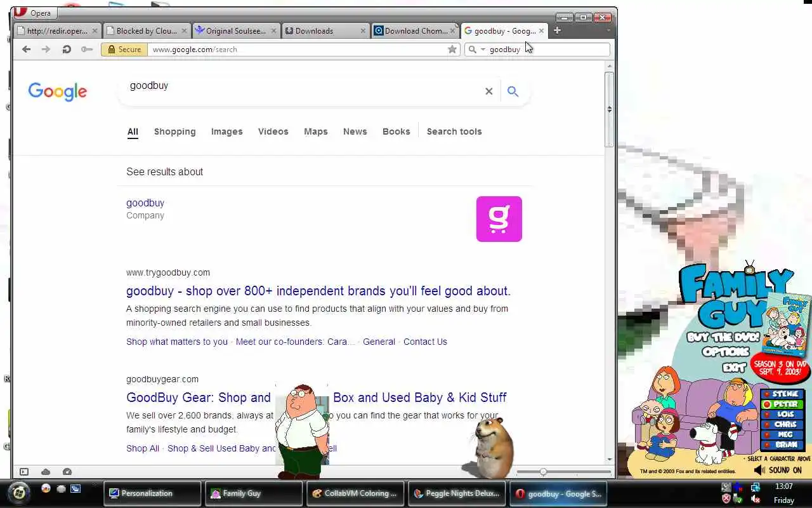812x508 pixels.
Task: Click the Google logo
Action: (x=58, y=91)
